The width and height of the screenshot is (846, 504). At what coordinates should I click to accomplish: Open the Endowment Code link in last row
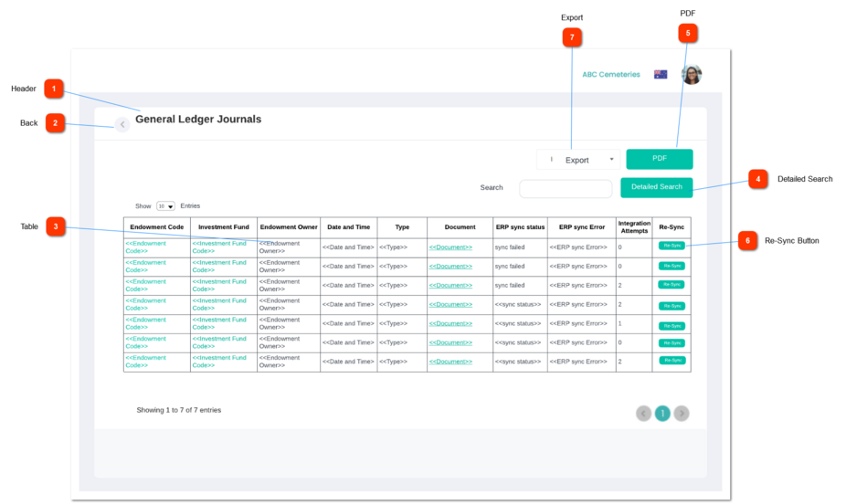[x=145, y=362]
